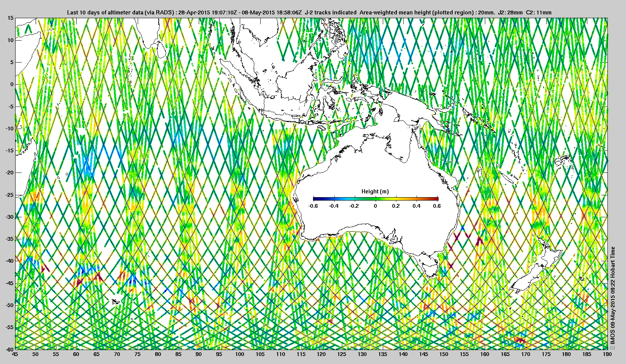The width and height of the screenshot is (626, 364).
Task: Click latitude axis label -20
Action: click(9, 173)
